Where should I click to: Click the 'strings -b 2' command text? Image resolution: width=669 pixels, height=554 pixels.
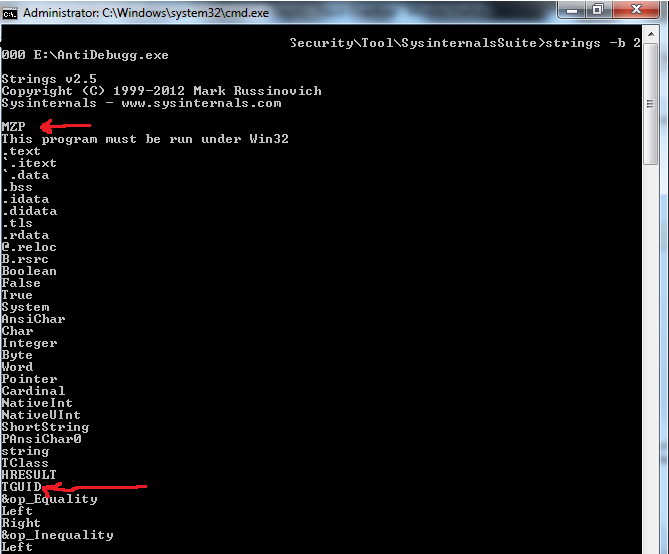tap(593, 43)
